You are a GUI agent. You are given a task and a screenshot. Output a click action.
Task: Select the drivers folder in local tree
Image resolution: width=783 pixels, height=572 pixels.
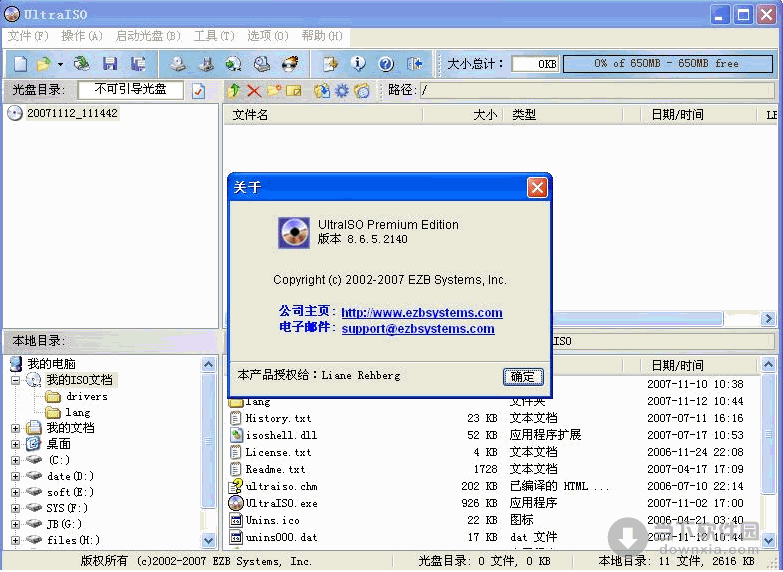coord(86,396)
